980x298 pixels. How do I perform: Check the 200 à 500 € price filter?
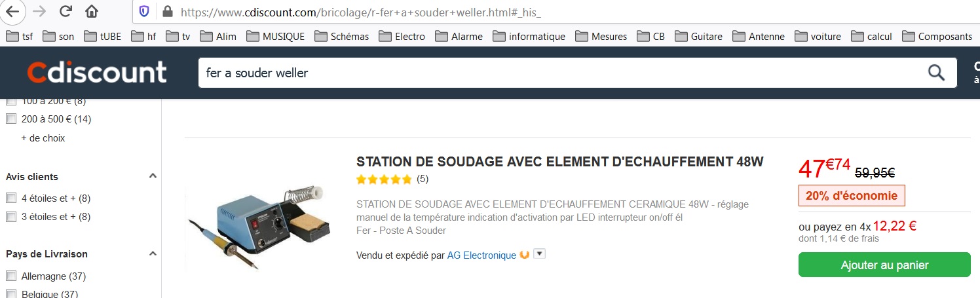coord(10,119)
